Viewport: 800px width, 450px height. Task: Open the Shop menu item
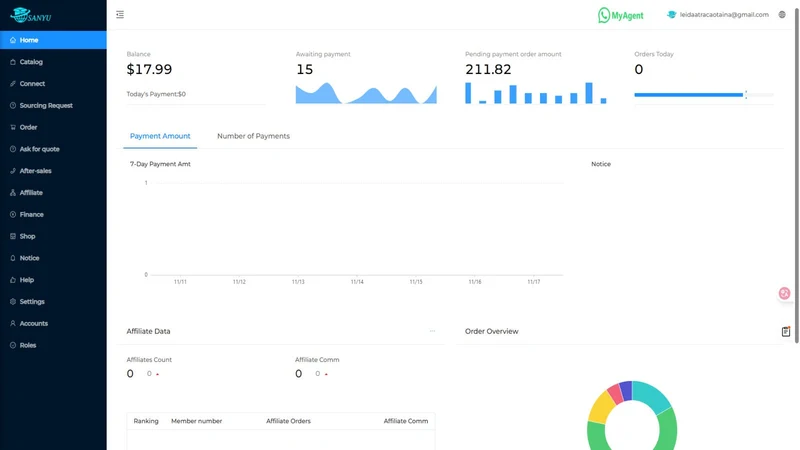click(x=53, y=236)
